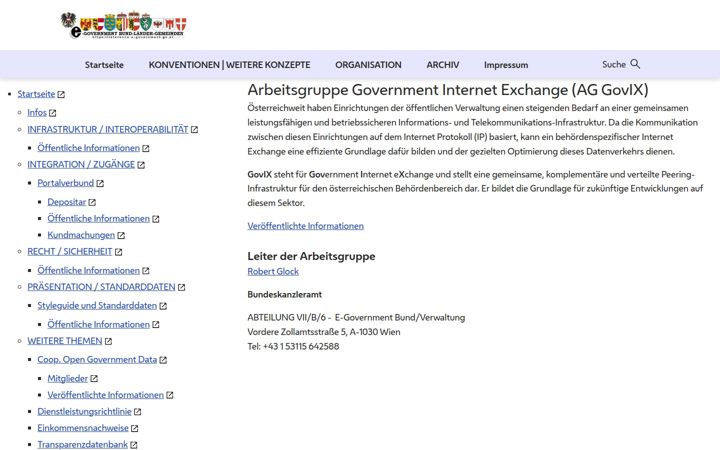Open Öffentliche Informationen under RECHT / SICHERHEIT

[x=89, y=270]
